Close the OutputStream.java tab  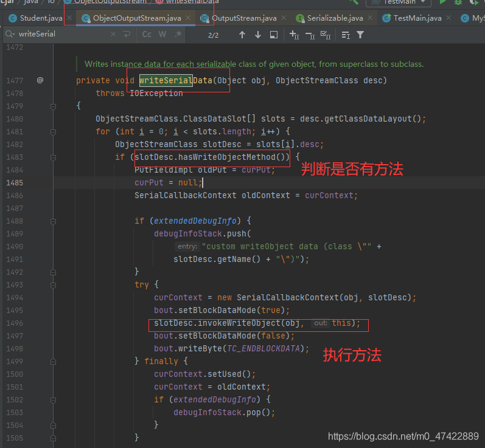(x=284, y=18)
